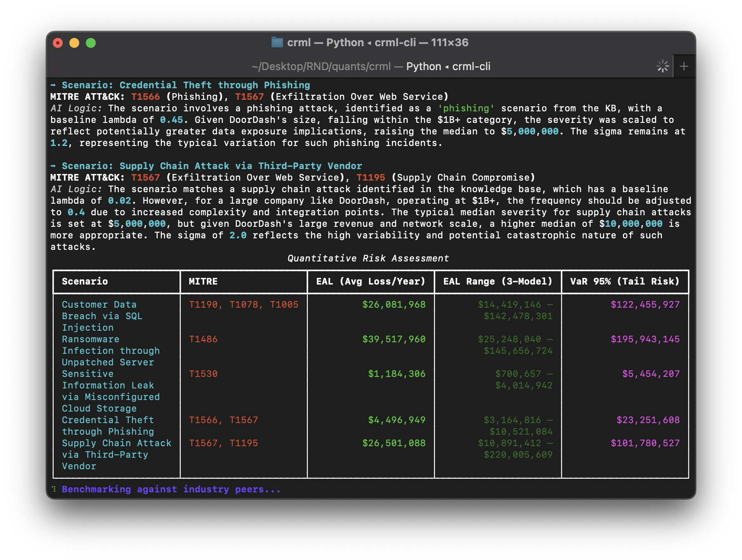
Task: Click the Scenario header 'Supply Chain Attack via Third-Party Vendor'
Action: click(212, 166)
